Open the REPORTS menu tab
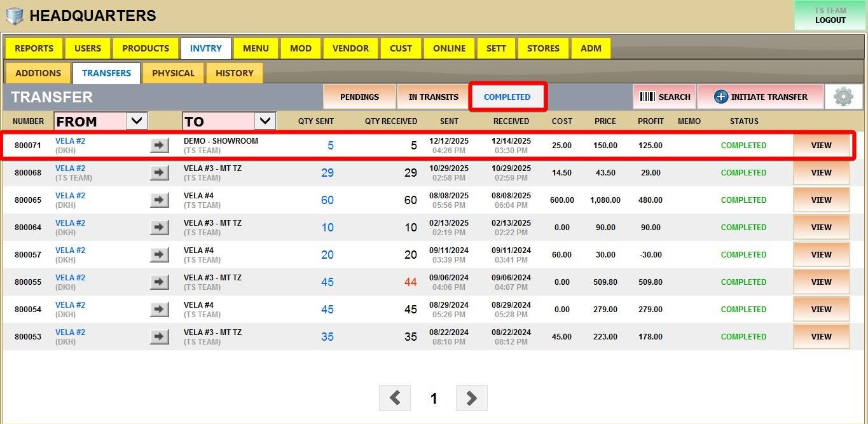Viewport: 868px width, 424px height. (34, 48)
